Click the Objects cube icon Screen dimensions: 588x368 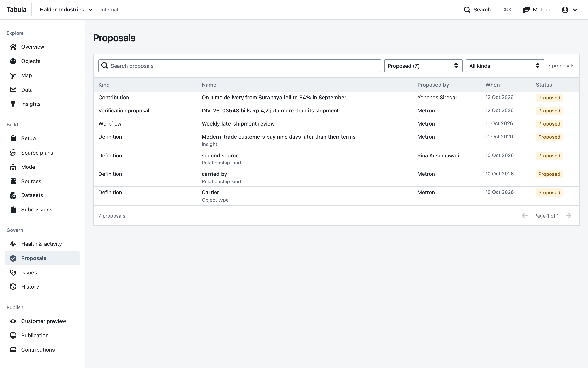pyautogui.click(x=13, y=61)
